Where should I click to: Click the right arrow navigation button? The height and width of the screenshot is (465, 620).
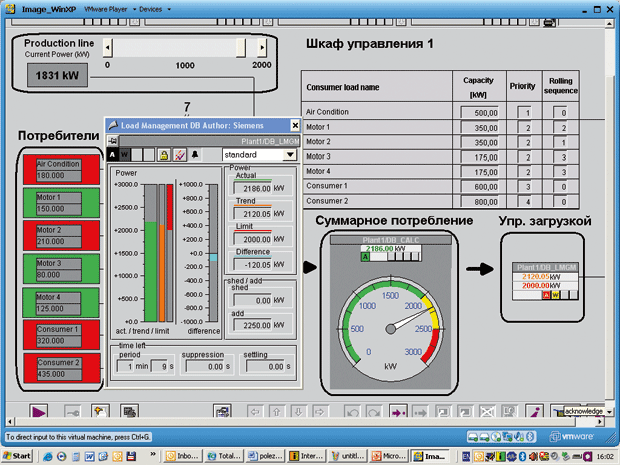pyautogui.click(x=320, y=412)
